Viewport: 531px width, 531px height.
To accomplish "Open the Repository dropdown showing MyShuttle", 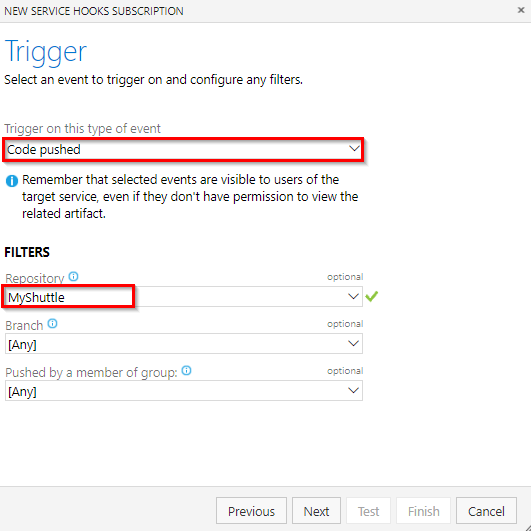I will [184, 297].
